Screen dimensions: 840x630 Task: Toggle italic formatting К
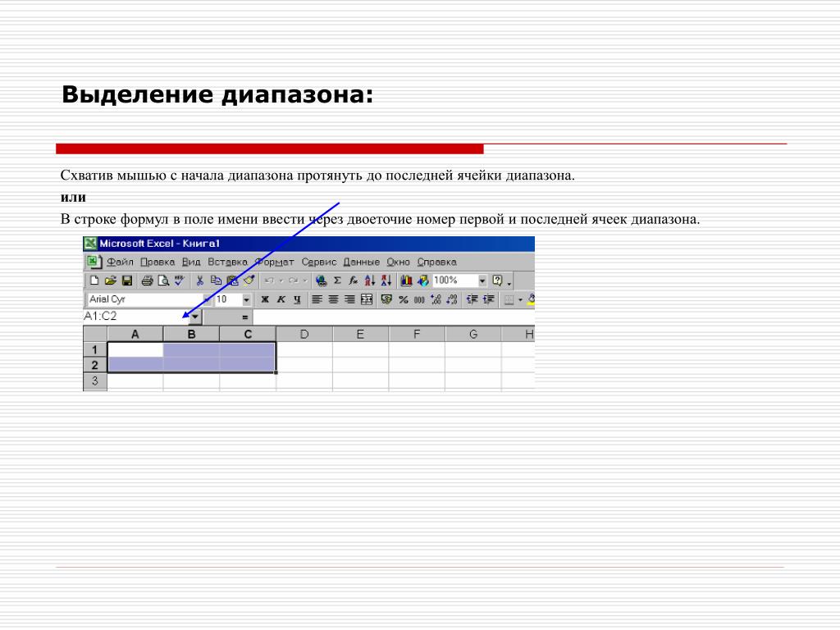pos(281,299)
